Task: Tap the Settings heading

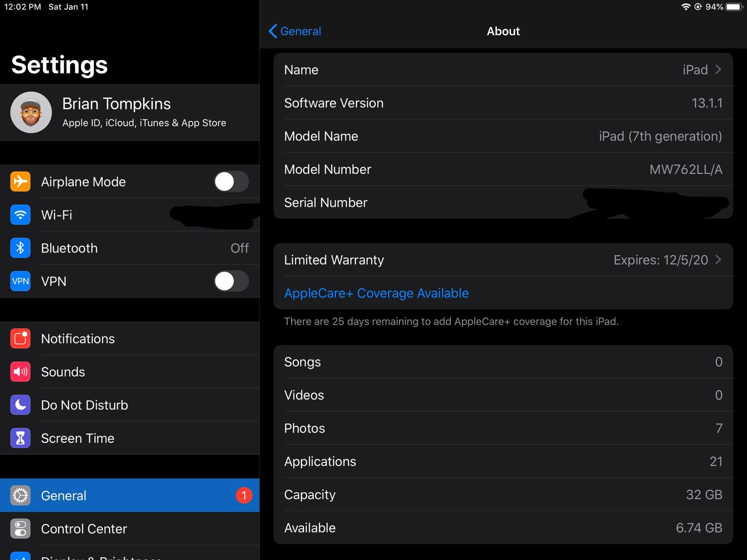Action: pos(60,65)
